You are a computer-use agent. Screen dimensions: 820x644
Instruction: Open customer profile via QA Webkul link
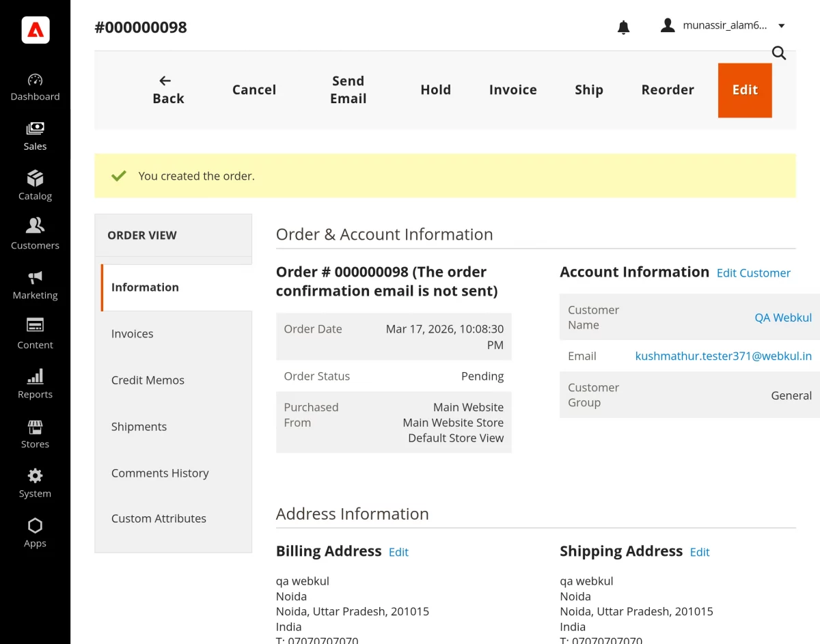(x=783, y=318)
